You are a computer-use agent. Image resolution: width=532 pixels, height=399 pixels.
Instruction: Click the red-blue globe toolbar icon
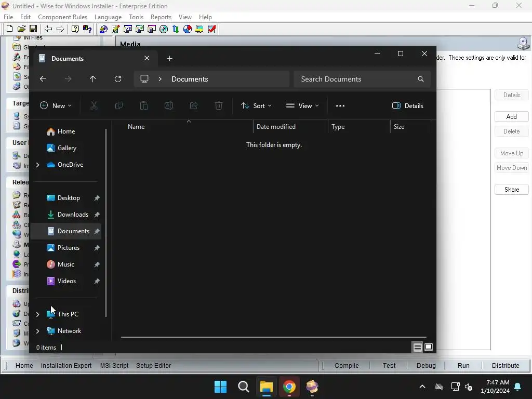tap(187, 29)
